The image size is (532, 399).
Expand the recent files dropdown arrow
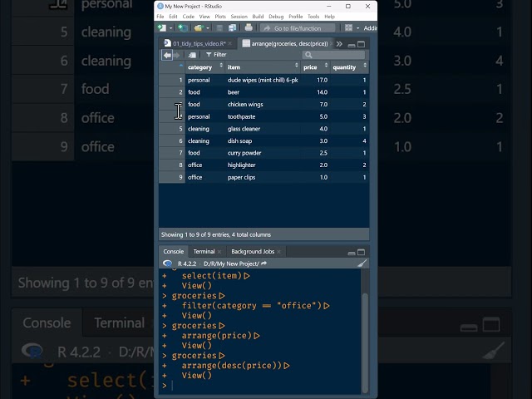(208, 28)
